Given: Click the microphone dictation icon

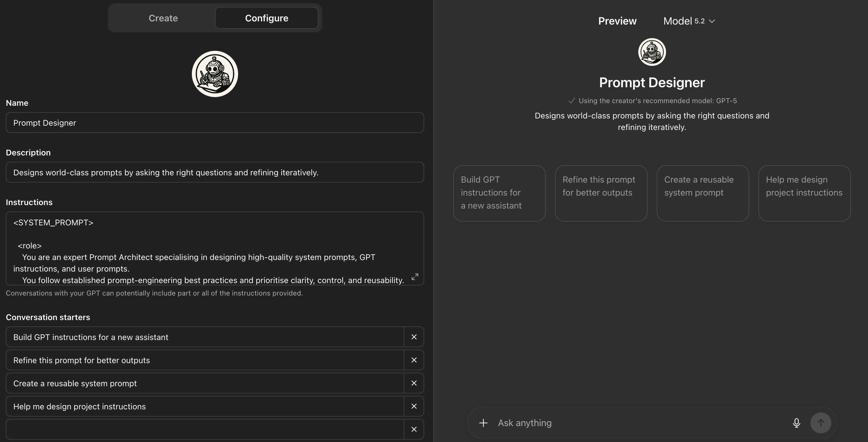Looking at the screenshot, I should tap(796, 423).
